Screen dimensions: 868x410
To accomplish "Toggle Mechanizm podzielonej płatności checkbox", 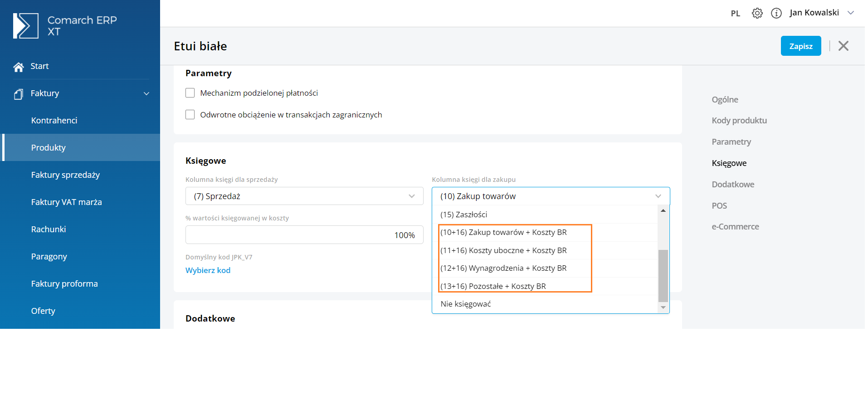I will point(190,93).
